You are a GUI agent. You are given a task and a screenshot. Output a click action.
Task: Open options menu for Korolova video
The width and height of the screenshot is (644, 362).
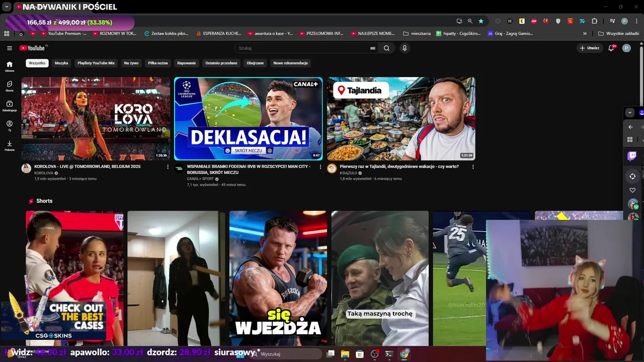(x=168, y=167)
